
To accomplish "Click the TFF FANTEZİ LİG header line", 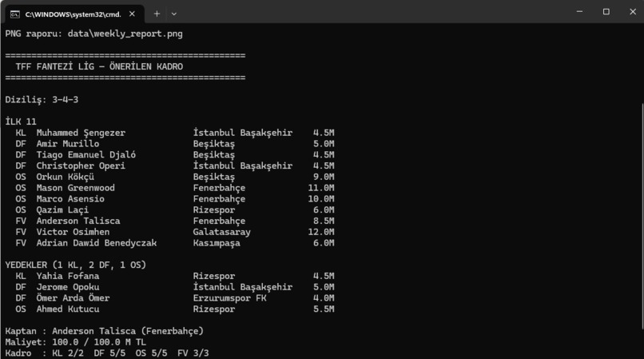I will point(99,66).
